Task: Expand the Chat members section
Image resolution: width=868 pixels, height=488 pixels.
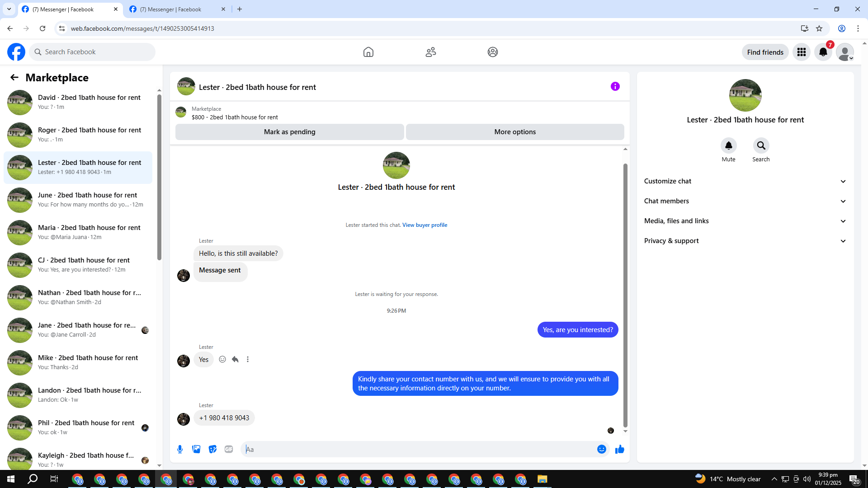Action: (745, 201)
